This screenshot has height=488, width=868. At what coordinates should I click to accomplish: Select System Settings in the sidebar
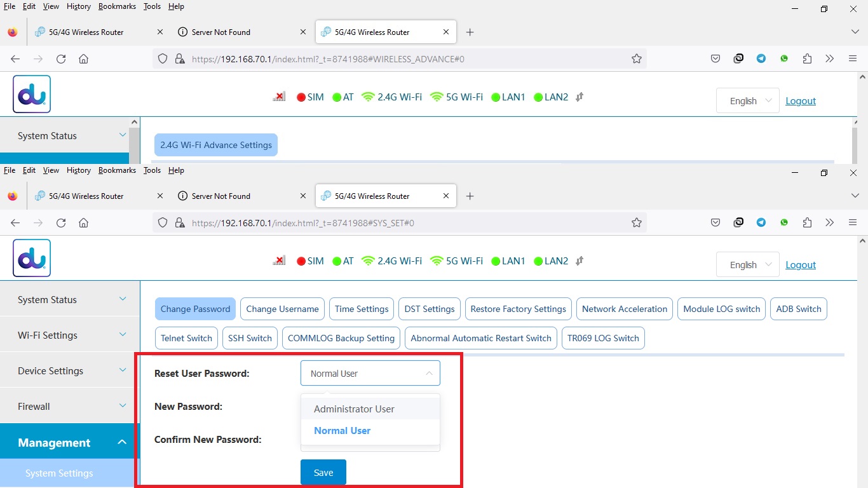tap(59, 473)
